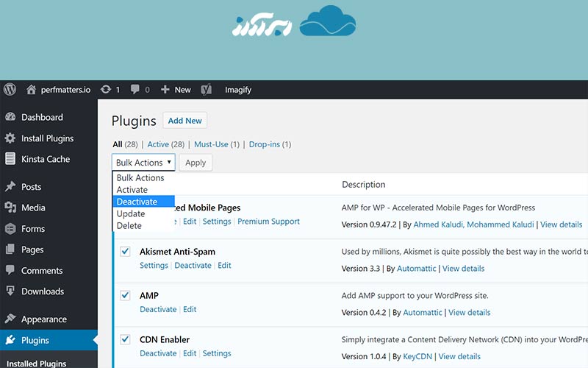Toggle the AMP plugin checkbox
Screen dimensions: 588x368
coord(125,296)
